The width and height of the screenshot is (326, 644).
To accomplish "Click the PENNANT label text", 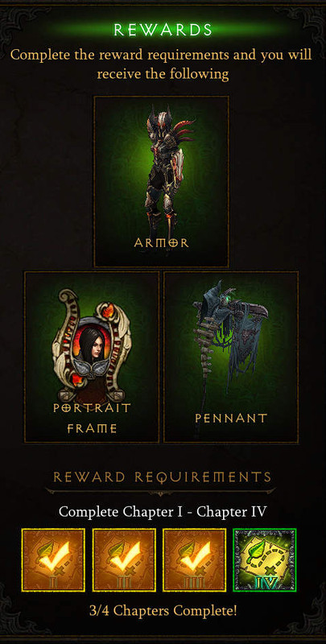I will 231,419.
